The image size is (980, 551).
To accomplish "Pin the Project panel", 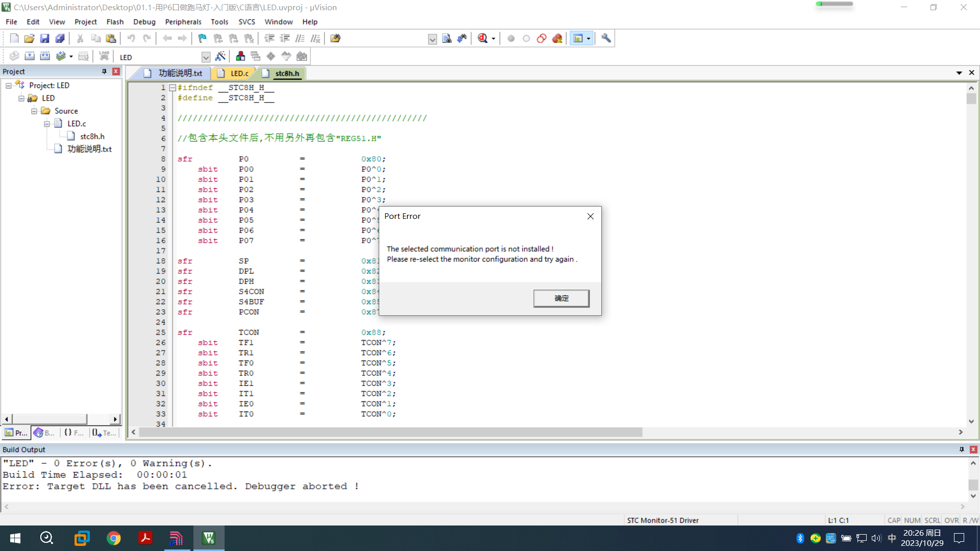I will (104, 71).
